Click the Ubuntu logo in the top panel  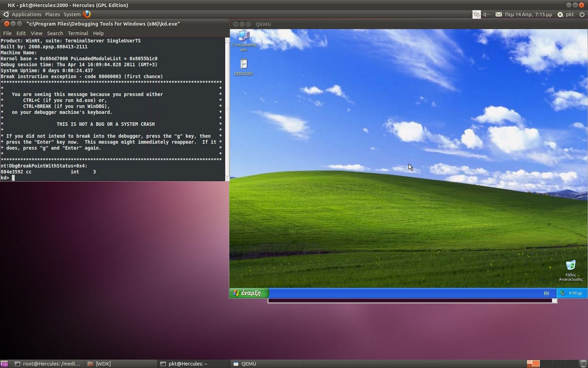point(6,14)
